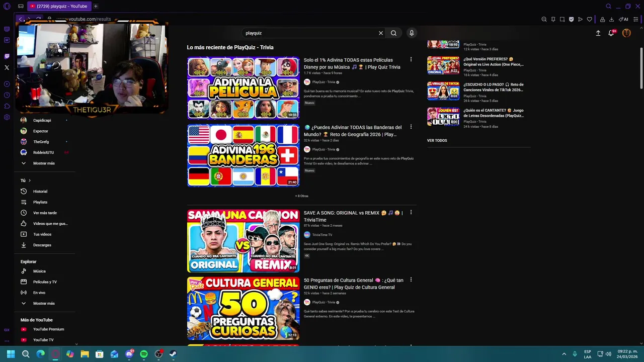Viewport: 644px width, 362px height.
Task: Open X (Twitter) in the Opera sidebar
Action: click(x=7, y=67)
